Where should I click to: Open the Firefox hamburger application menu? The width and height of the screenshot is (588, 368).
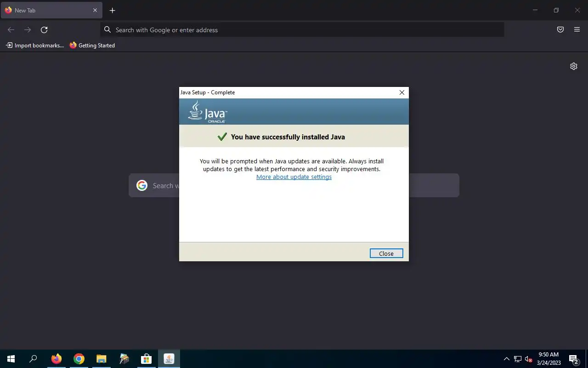coord(577,30)
